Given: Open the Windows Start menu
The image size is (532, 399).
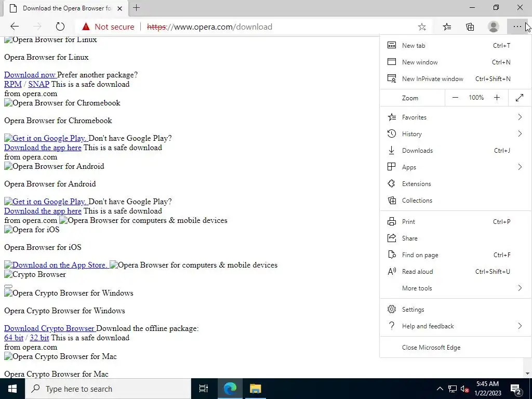Looking at the screenshot, I should [12, 389].
